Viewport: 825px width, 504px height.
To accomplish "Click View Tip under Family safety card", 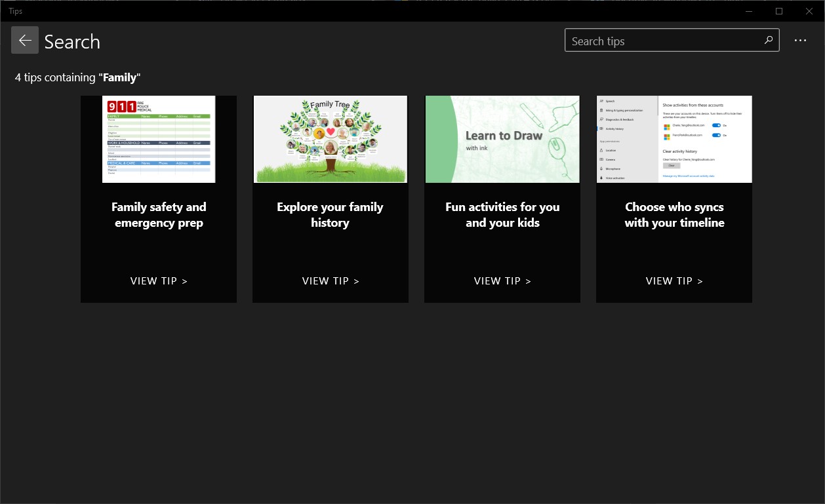I will (x=159, y=281).
